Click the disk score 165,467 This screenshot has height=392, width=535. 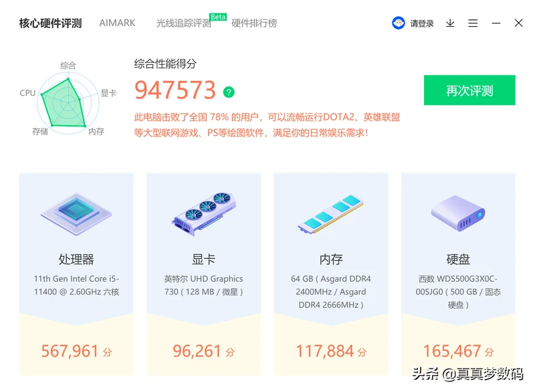pos(452,351)
